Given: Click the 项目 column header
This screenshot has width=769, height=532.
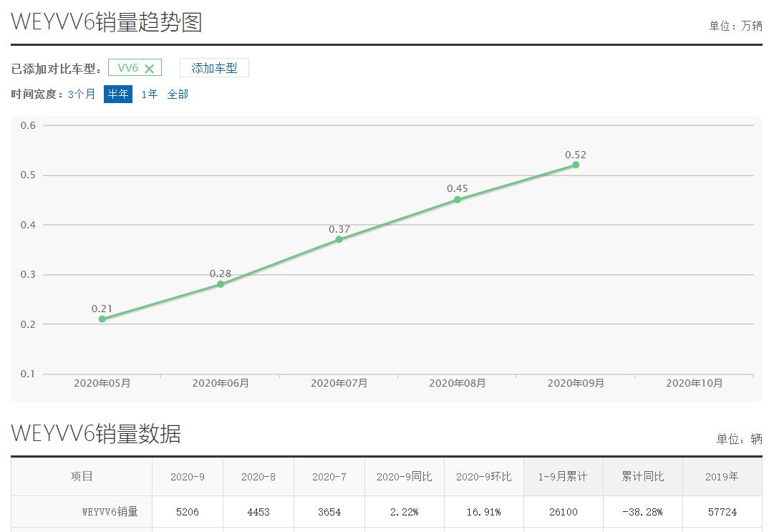Looking at the screenshot, I should 82,477.
